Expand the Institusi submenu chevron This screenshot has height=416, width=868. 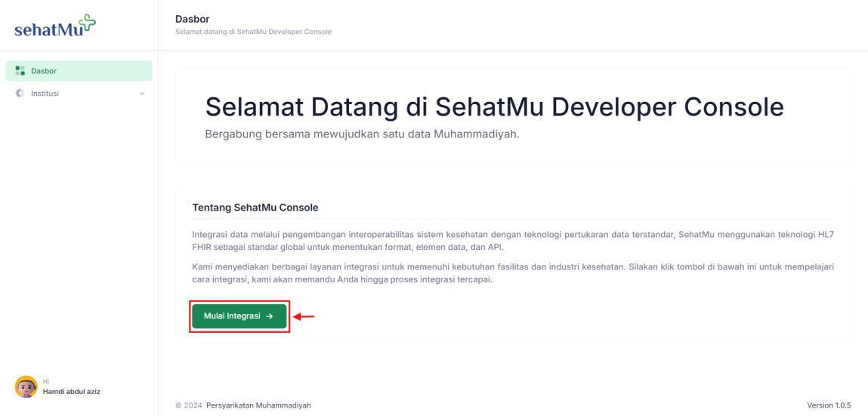tap(142, 94)
